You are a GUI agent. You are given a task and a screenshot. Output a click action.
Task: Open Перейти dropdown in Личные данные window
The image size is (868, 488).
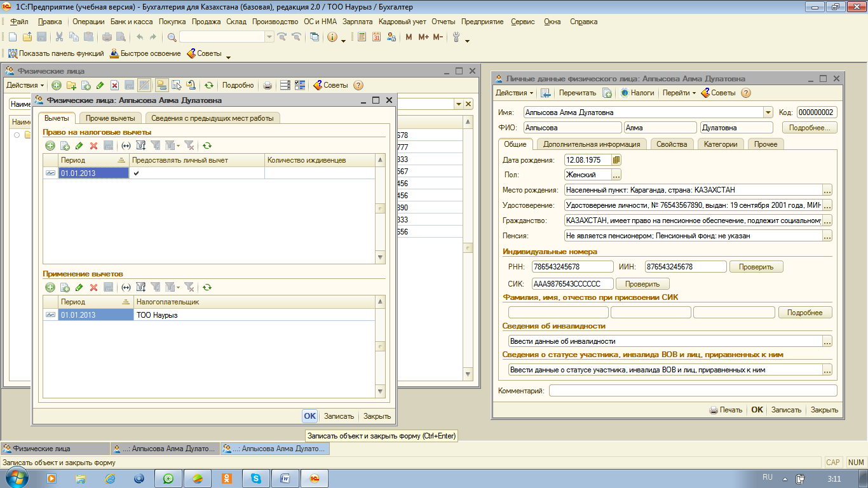pos(679,93)
